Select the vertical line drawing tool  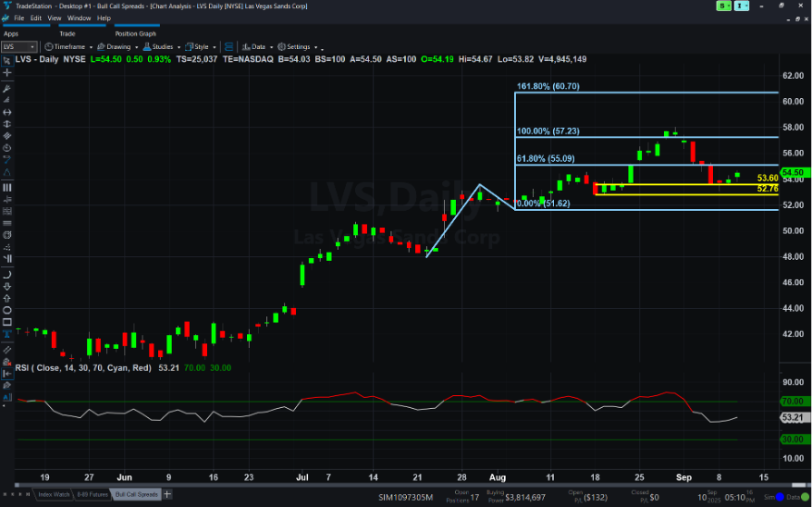7,124
